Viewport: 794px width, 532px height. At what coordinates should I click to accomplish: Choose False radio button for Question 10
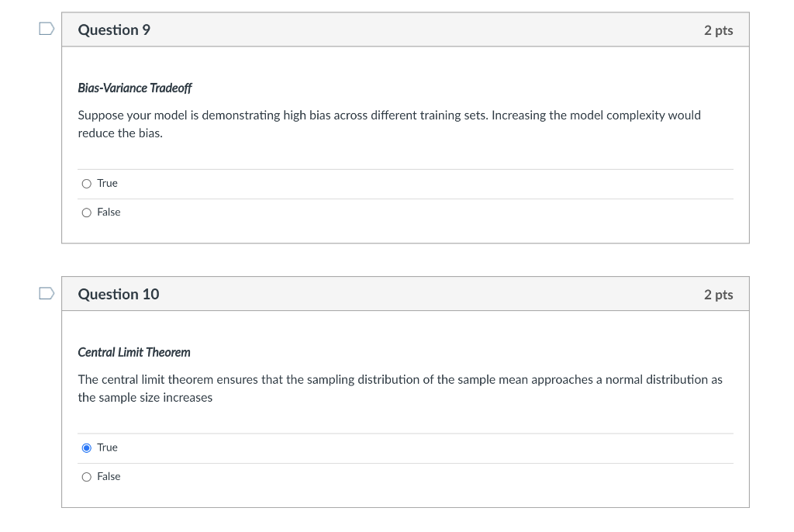[x=87, y=477]
